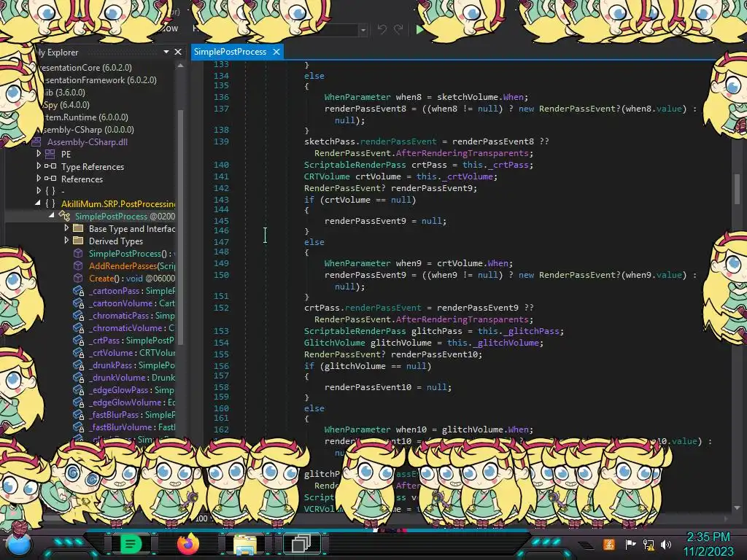Click the _crtPass field icon
This screenshot has height=560, width=747.
pos(78,341)
